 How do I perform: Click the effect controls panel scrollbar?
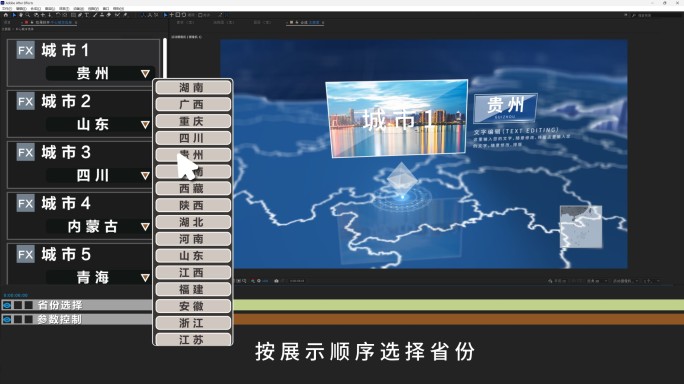pos(165,59)
